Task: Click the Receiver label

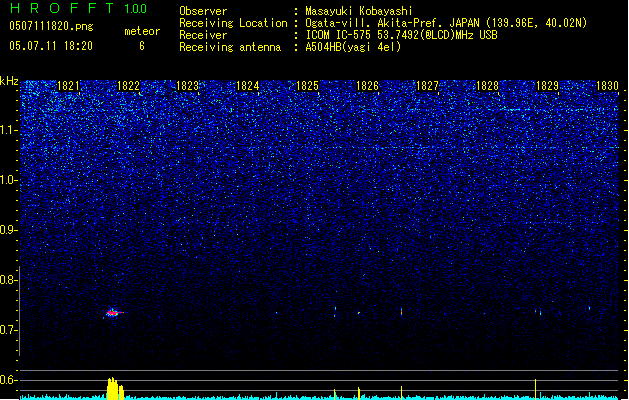Action: click(x=203, y=35)
